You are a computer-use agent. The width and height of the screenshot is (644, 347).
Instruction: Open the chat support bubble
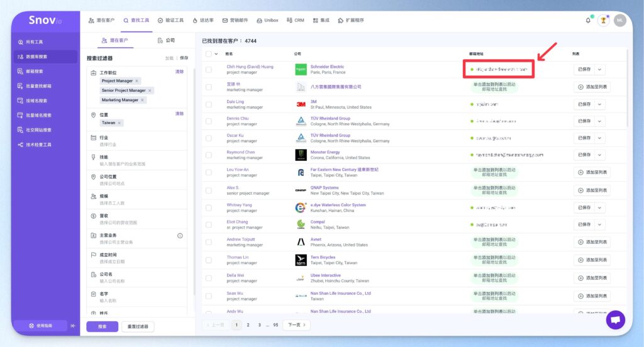point(615,320)
